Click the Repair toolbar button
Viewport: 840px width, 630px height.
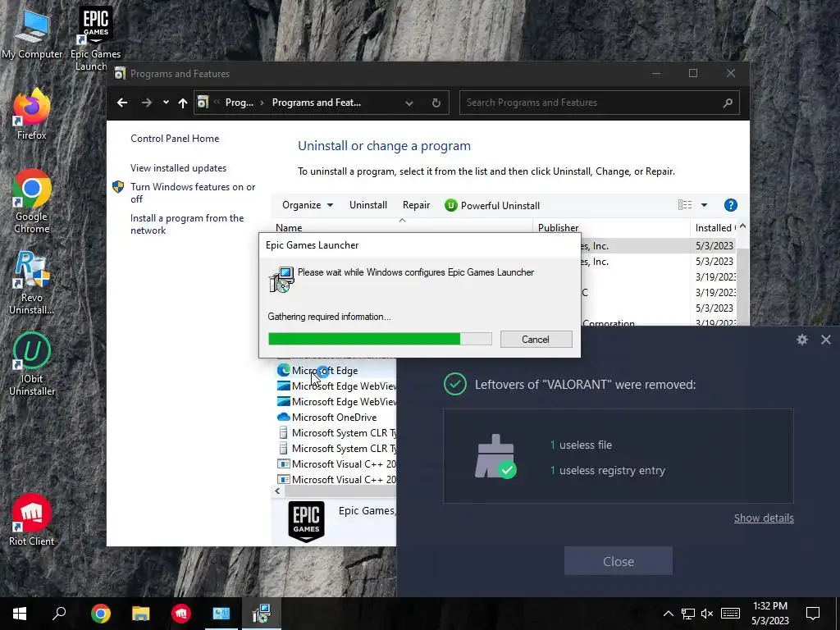point(416,205)
